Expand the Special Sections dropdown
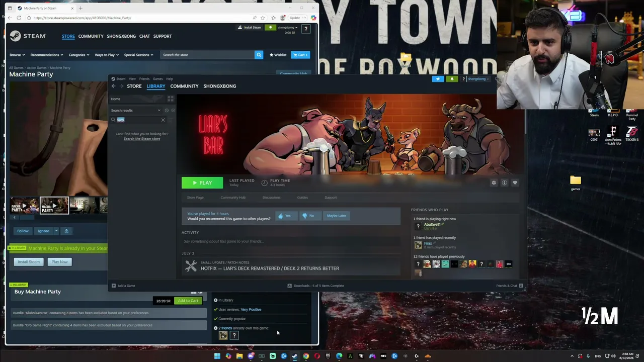 click(138, 55)
